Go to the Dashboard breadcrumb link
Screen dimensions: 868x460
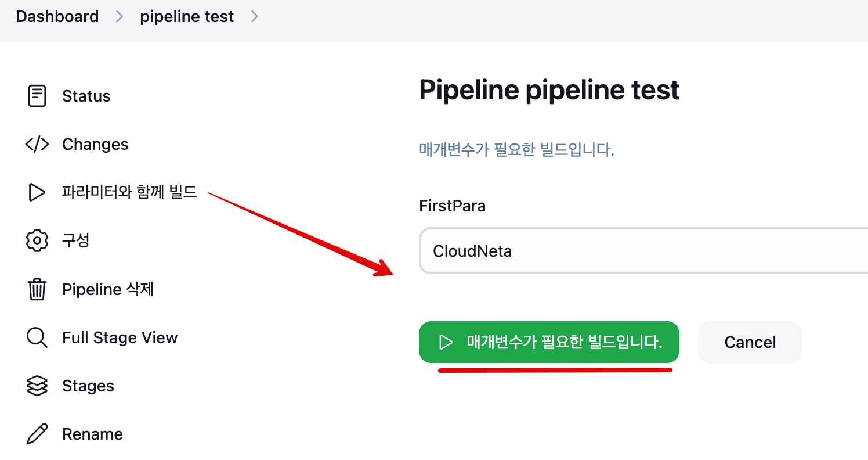pos(57,17)
